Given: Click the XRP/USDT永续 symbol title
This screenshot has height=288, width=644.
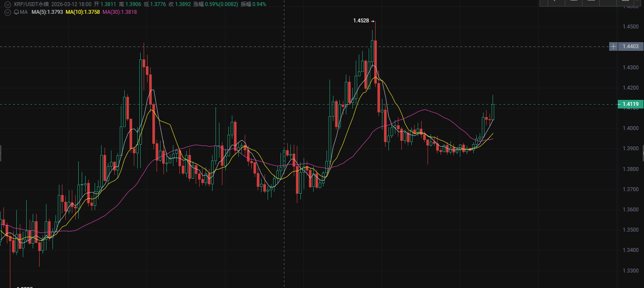Looking at the screenshot, I should click(31, 4).
